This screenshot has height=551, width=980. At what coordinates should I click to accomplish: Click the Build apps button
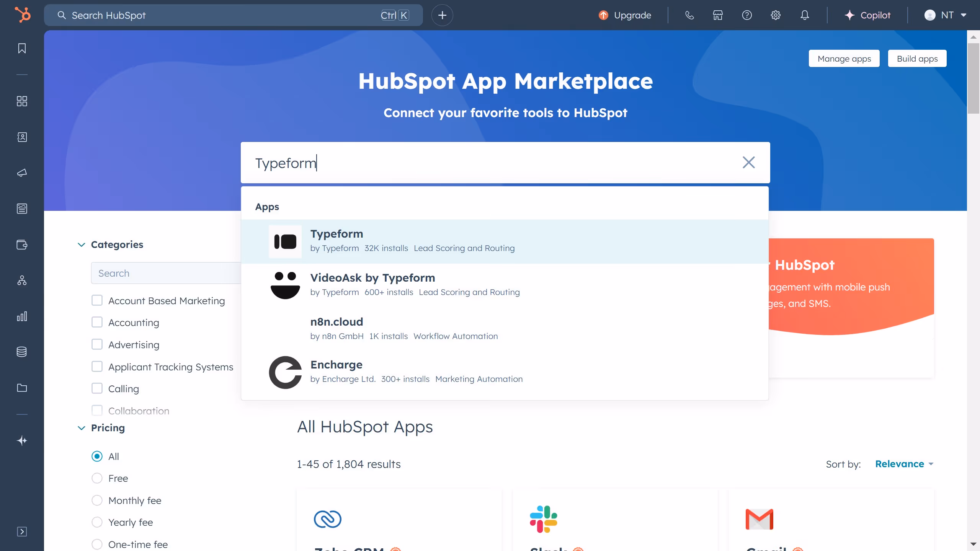(917, 58)
